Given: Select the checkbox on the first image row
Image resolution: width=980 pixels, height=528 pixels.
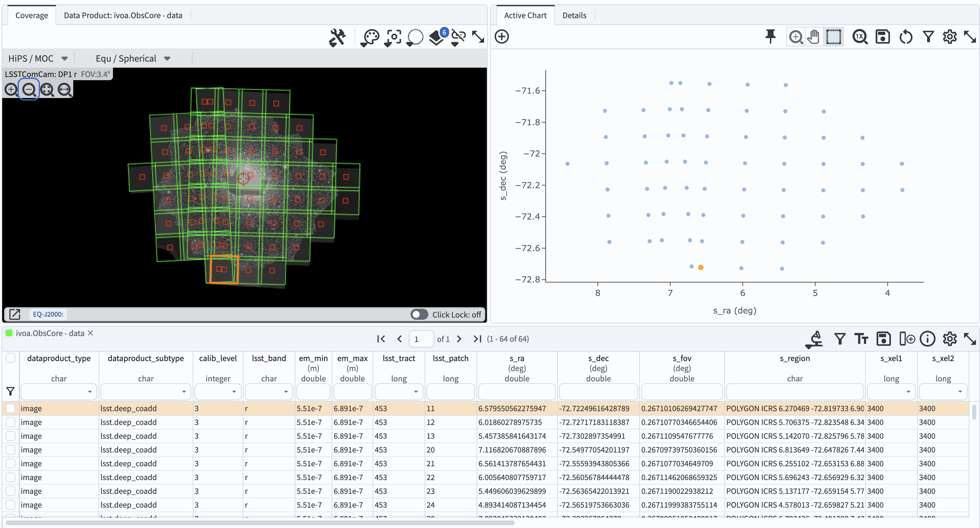Looking at the screenshot, I should (10, 408).
